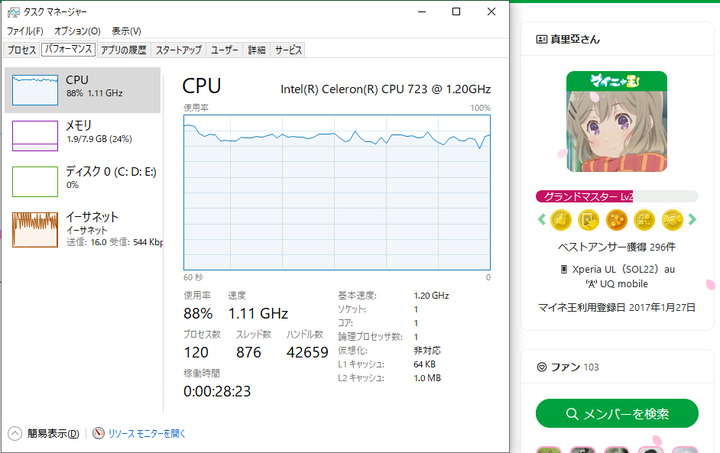Screen dimensions: 720x453
Task: Click the ベストアンサー獲得 296件 text
Action: (617, 247)
